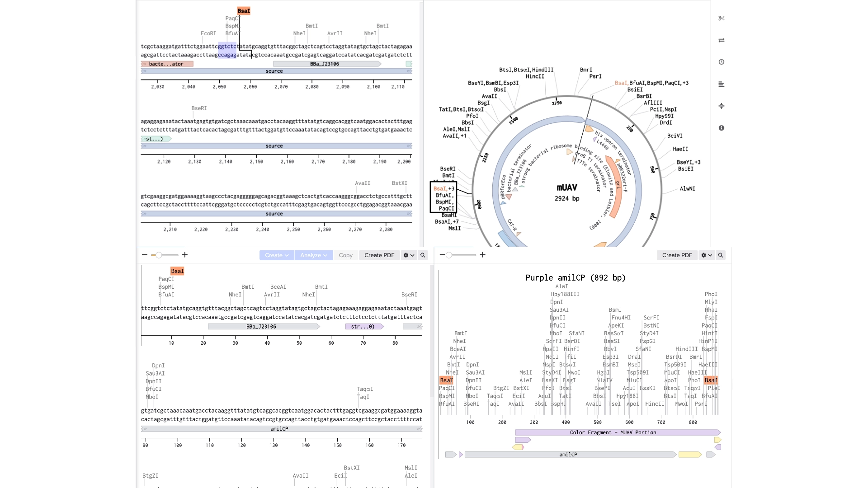The width and height of the screenshot is (868, 488).
Task: Select AlwI label in Purple amilCP map
Action: coord(561,286)
